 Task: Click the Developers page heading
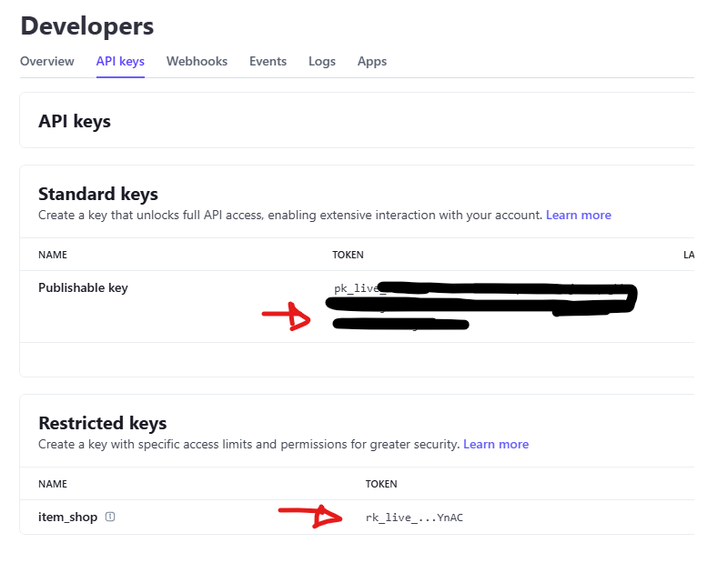[86, 26]
